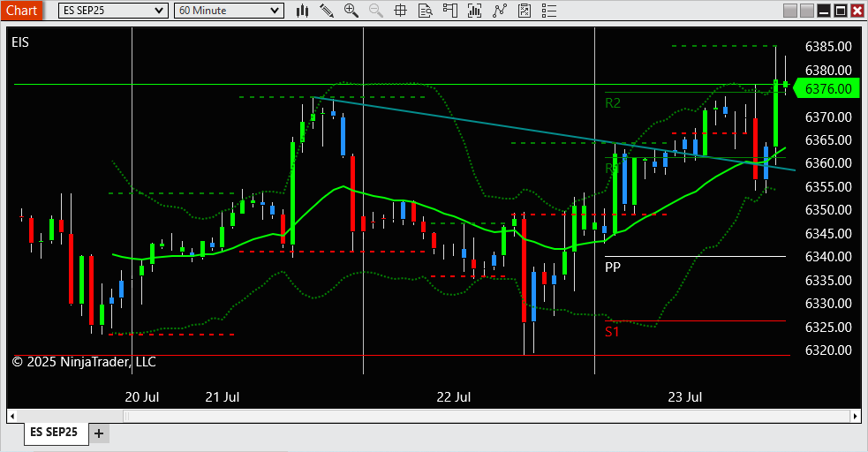Toggle the crosshair cursor icon
Image resolution: width=868 pixels, height=452 pixels.
click(400, 11)
